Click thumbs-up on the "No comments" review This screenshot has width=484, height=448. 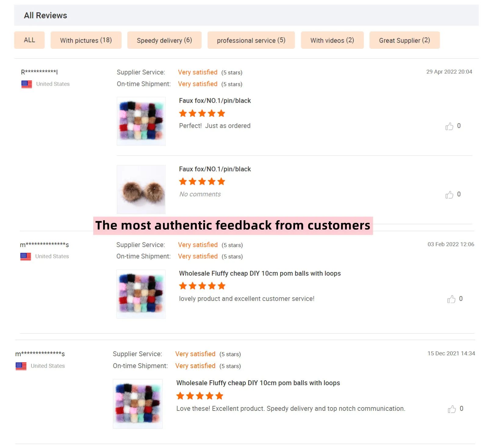[449, 195]
